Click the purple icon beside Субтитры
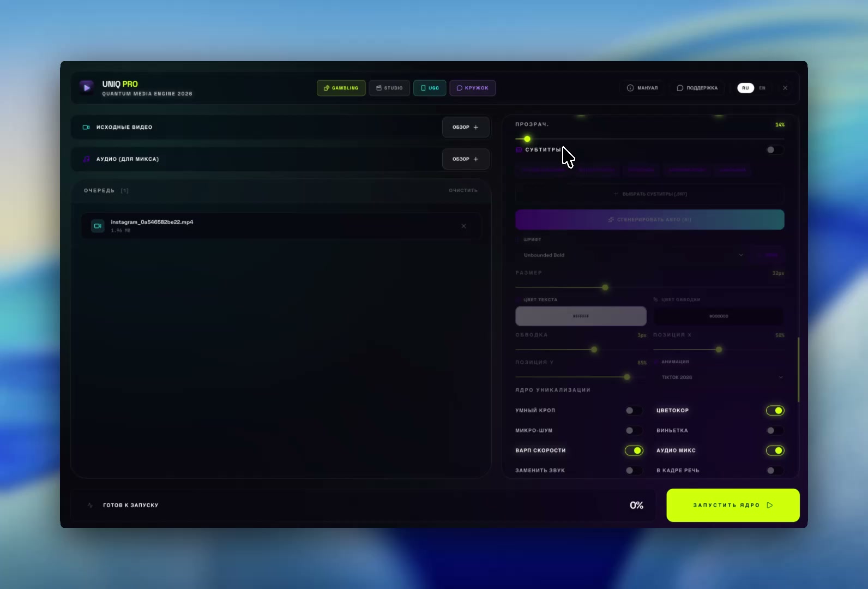The height and width of the screenshot is (589, 868). point(519,149)
